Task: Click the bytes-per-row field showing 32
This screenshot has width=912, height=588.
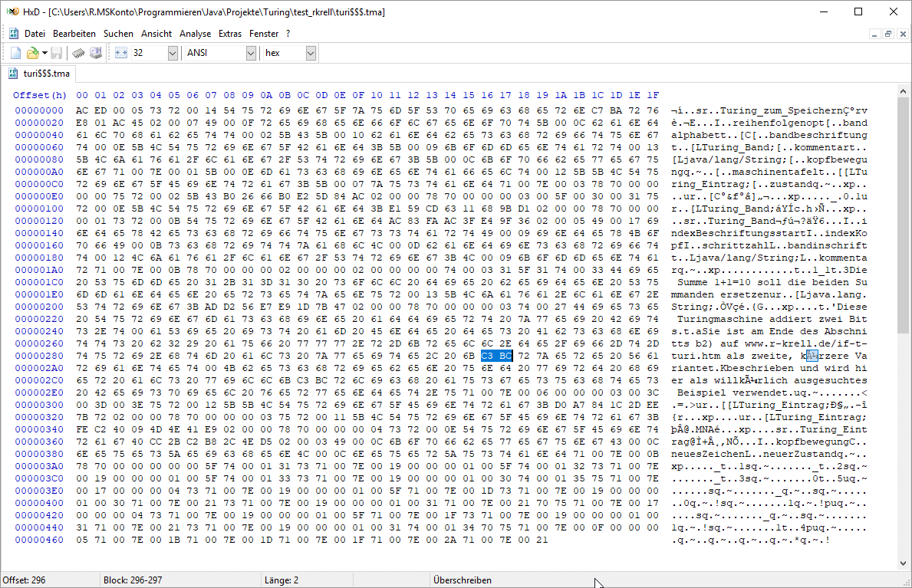Action: pos(149,53)
